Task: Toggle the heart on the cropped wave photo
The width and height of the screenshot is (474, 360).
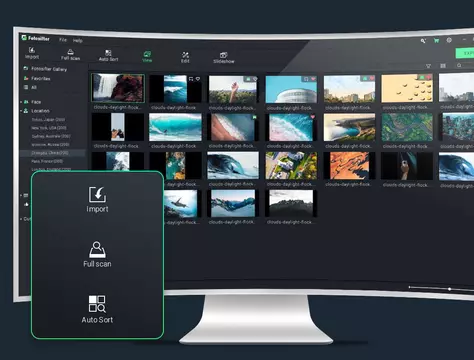Action: coord(198,79)
